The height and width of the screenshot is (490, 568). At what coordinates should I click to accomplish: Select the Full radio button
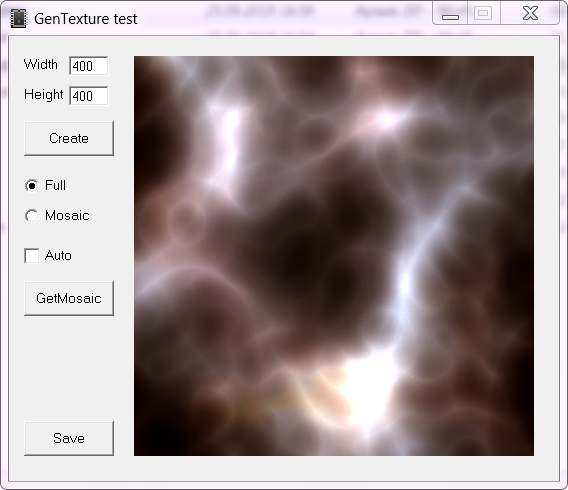tap(32, 185)
